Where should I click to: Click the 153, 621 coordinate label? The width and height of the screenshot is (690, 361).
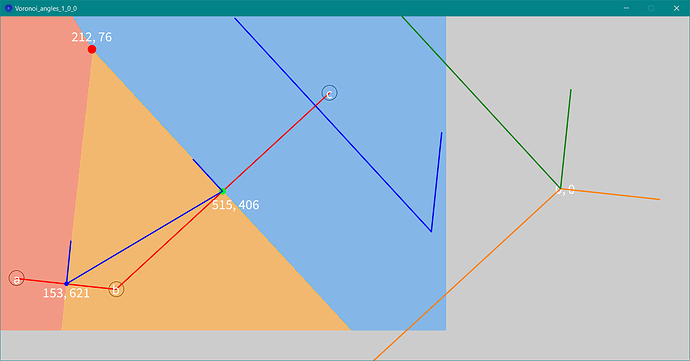[66, 293]
